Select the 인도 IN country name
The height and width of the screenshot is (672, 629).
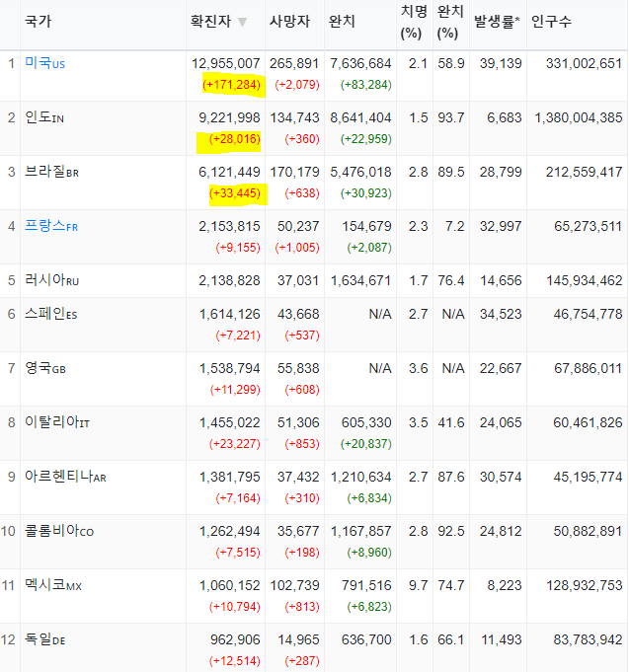pyautogui.click(x=44, y=117)
